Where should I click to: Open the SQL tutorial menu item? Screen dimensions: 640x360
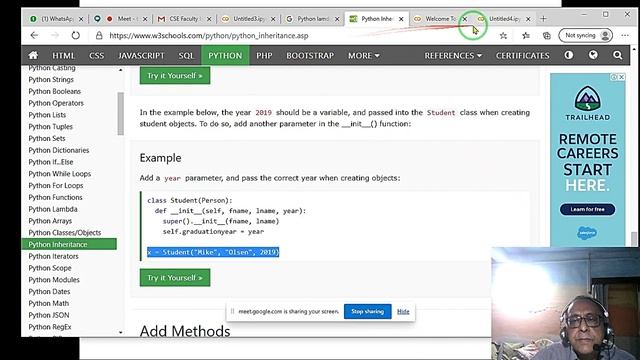(x=186, y=55)
